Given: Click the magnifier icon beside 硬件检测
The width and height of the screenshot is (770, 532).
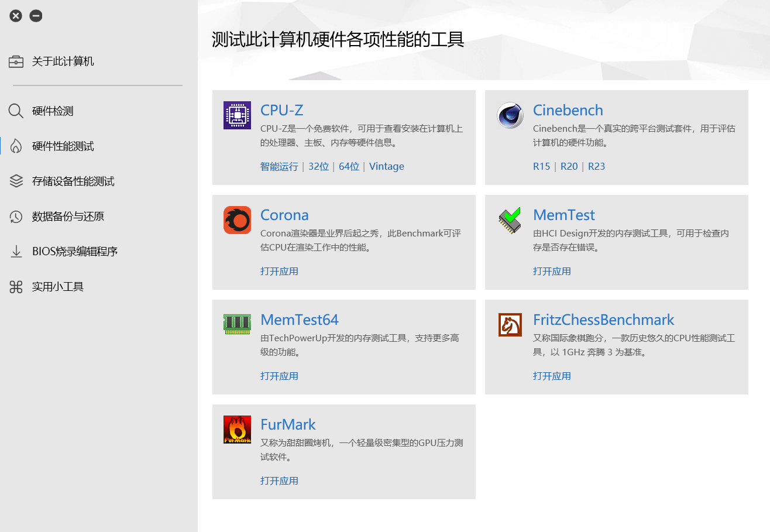Looking at the screenshot, I should tap(16, 111).
